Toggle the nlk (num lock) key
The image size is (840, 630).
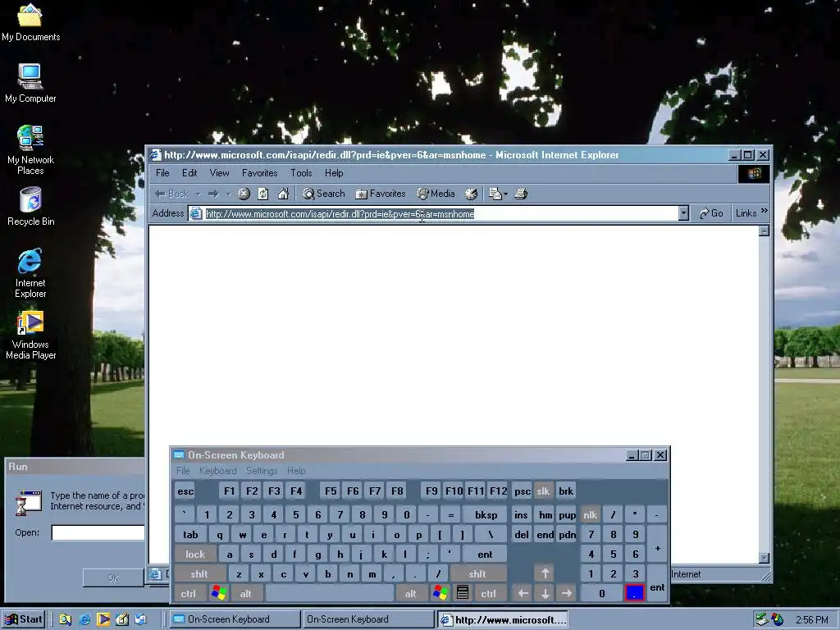click(591, 515)
